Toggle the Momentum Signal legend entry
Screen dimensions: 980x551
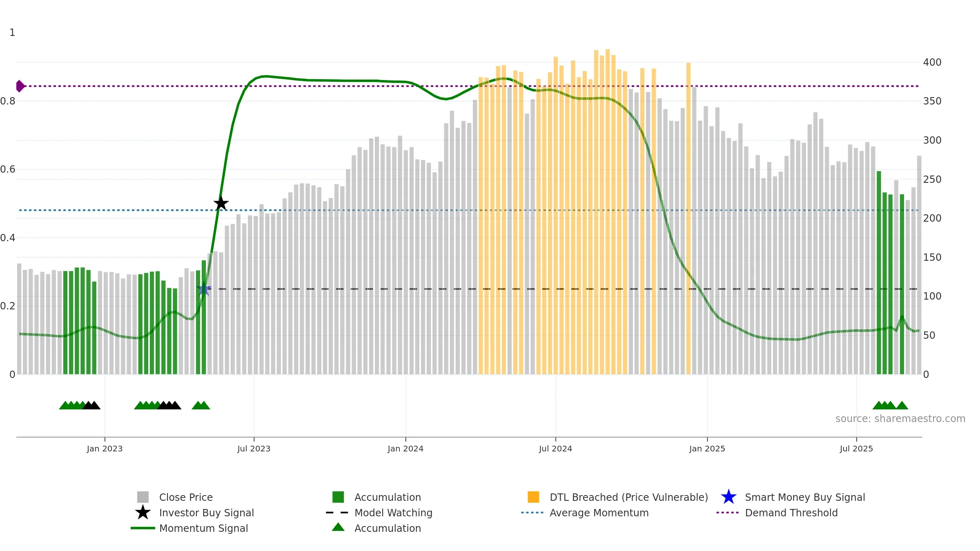(203, 528)
